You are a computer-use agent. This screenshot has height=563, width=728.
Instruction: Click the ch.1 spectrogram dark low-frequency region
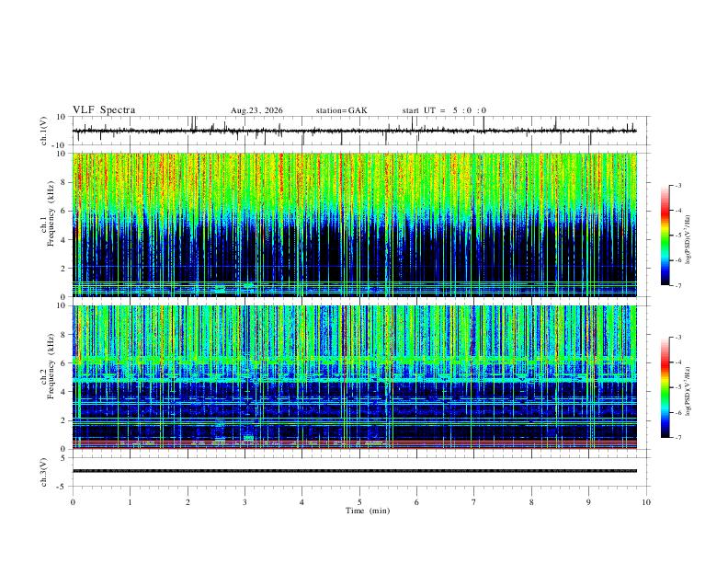pos(354,251)
